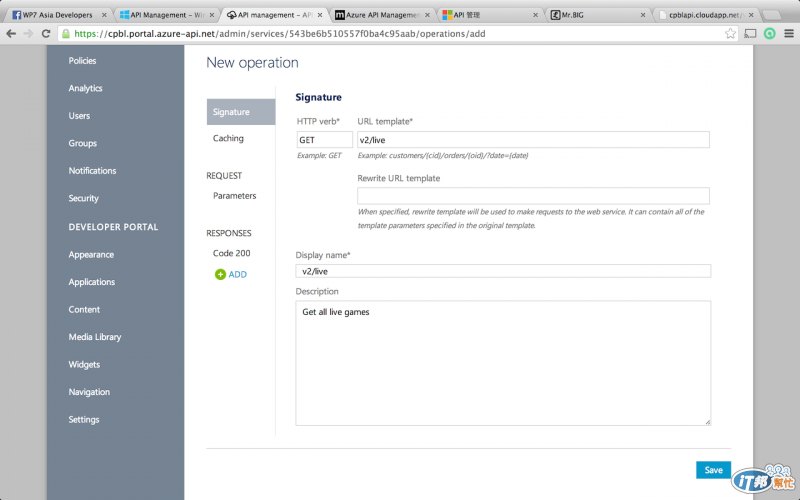
Task: Close the Mr.BIG tab
Action: (642, 15)
